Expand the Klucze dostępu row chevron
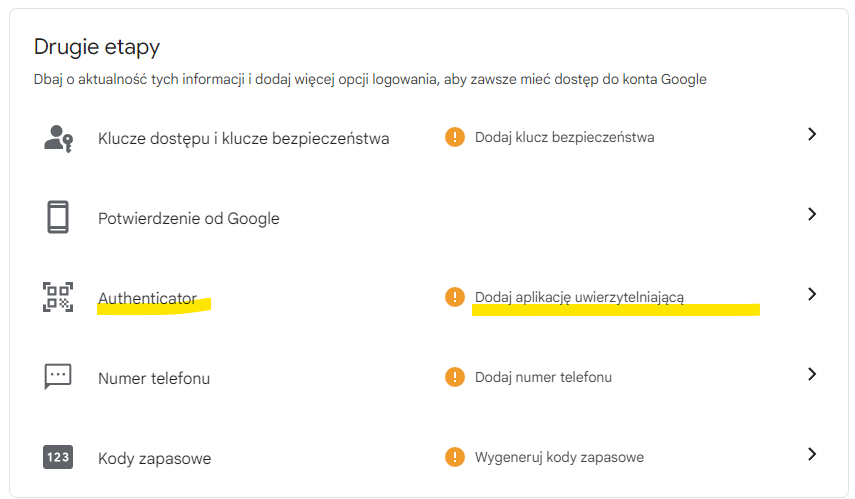This screenshot has width=855, height=499. (x=812, y=134)
